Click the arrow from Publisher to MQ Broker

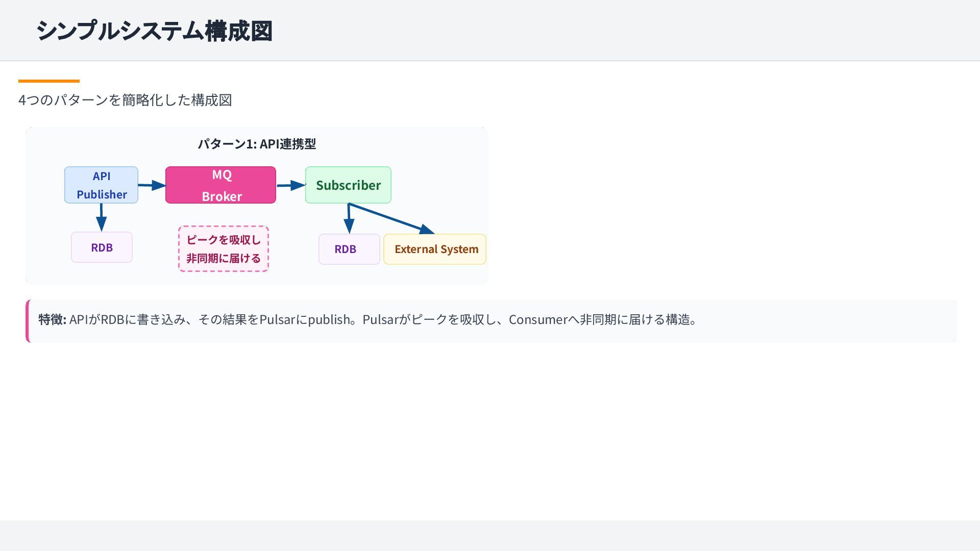(x=151, y=185)
